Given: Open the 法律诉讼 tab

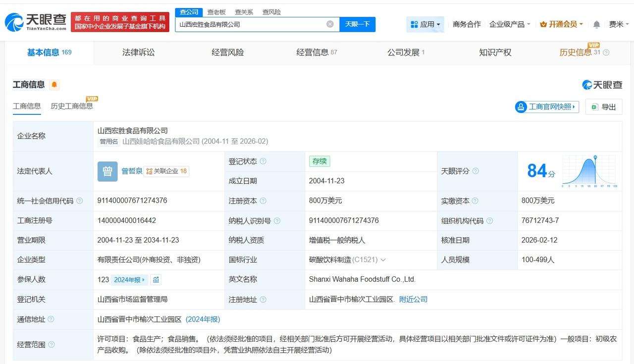Looking at the screenshot, I should pos(139,52).
